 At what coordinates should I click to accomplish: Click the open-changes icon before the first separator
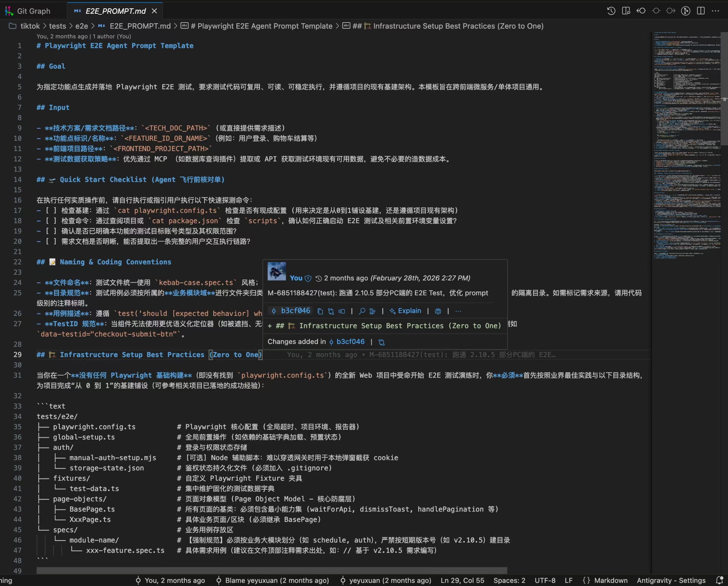(x=342, y=311)
